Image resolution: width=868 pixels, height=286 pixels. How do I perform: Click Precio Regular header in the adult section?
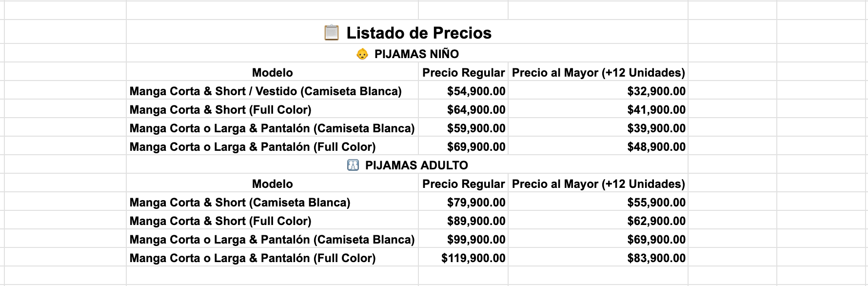463,184
